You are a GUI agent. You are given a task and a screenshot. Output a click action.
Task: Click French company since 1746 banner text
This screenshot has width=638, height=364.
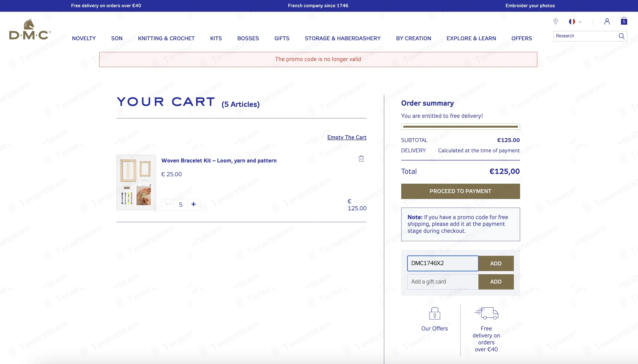tap(318, 6)
